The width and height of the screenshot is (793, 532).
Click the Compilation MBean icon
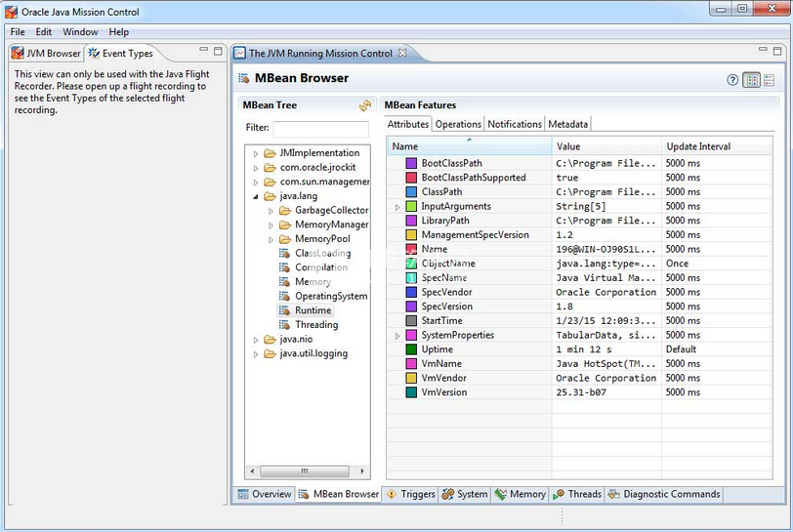pos(285,267)
